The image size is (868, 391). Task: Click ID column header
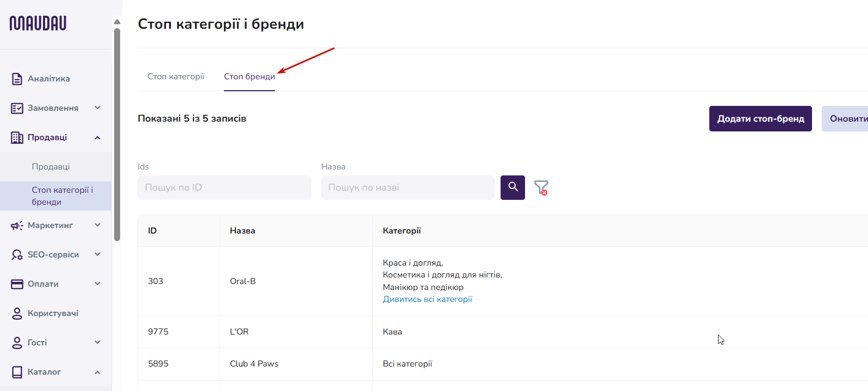(x=152, y=231)
